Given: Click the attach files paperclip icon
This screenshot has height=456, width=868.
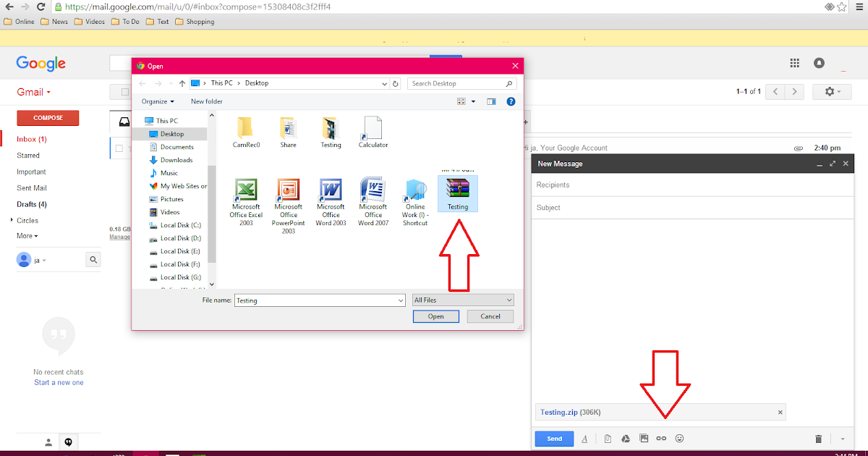Looking at the screenshot, I should (x=608, y=439).
